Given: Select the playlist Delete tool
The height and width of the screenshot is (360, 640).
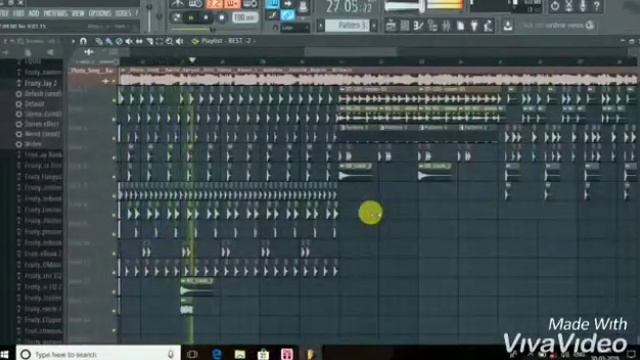Looking at the screenshot, I should pyautogui.click(x=119, y=41).
